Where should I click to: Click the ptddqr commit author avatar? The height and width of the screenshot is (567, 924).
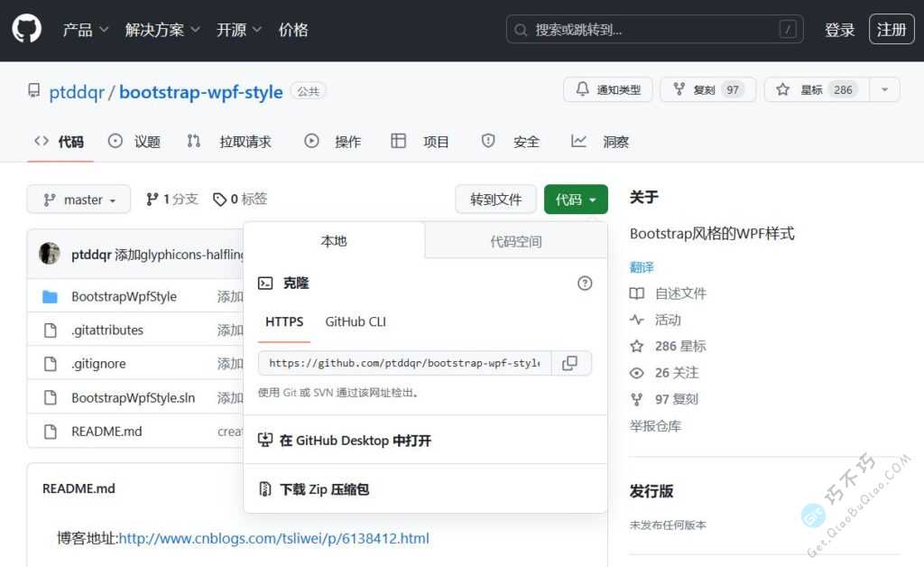pyautogui.click(x=50, y=254)
